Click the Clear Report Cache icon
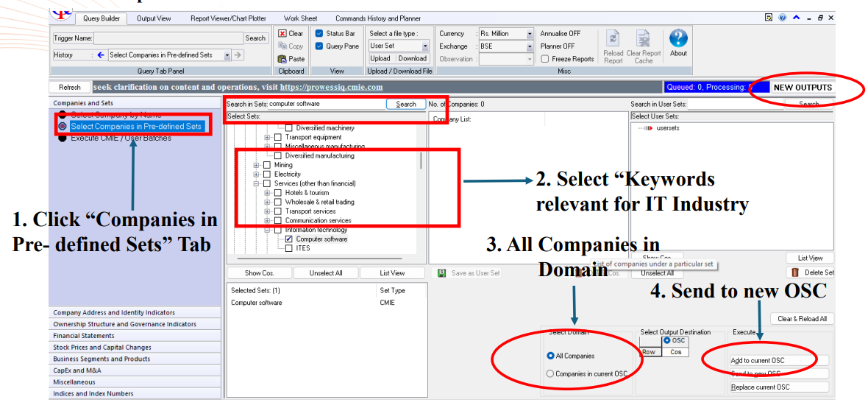The height and width of the screenshot is (408, 868). pos(643,41)
